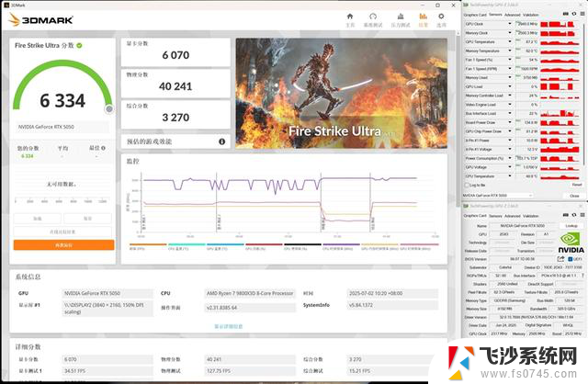Toggle the red GPU load legend swatch
The height and width of the screenshot is (384, 588).
coord(264,244)
